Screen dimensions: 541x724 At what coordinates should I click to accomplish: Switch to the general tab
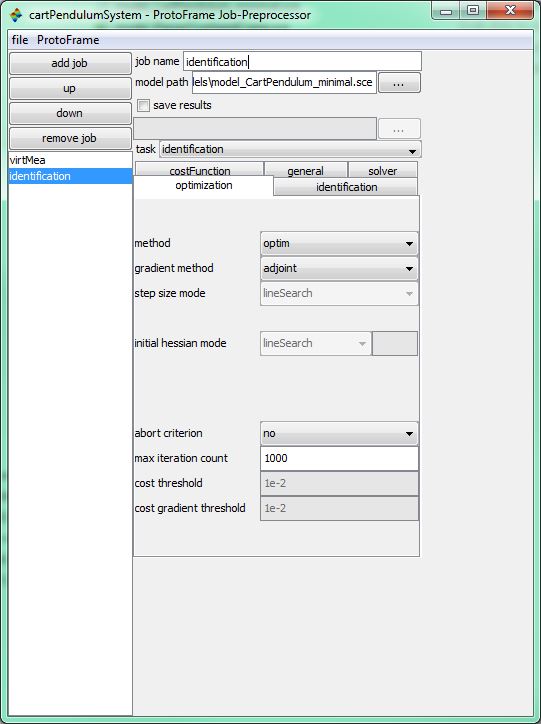coord(306,170)
